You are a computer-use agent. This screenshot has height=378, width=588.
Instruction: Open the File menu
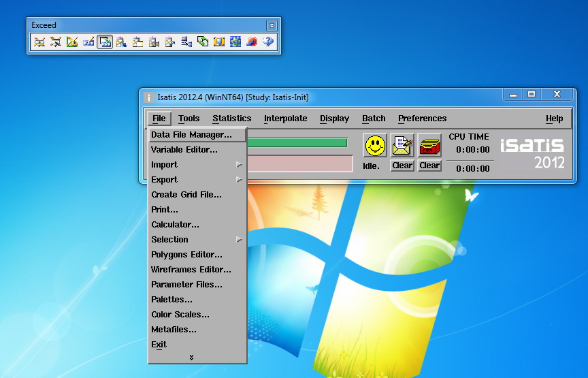pos(159,119)
